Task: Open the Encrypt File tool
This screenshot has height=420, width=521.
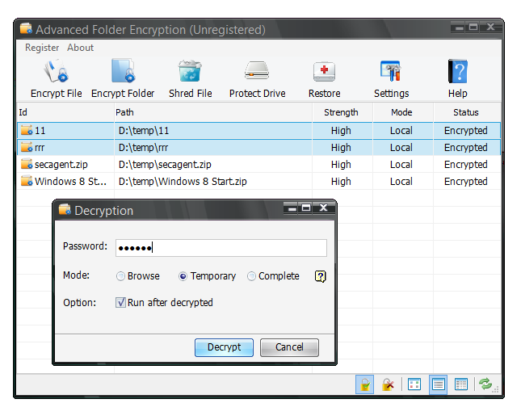Action: coord(57,79)
